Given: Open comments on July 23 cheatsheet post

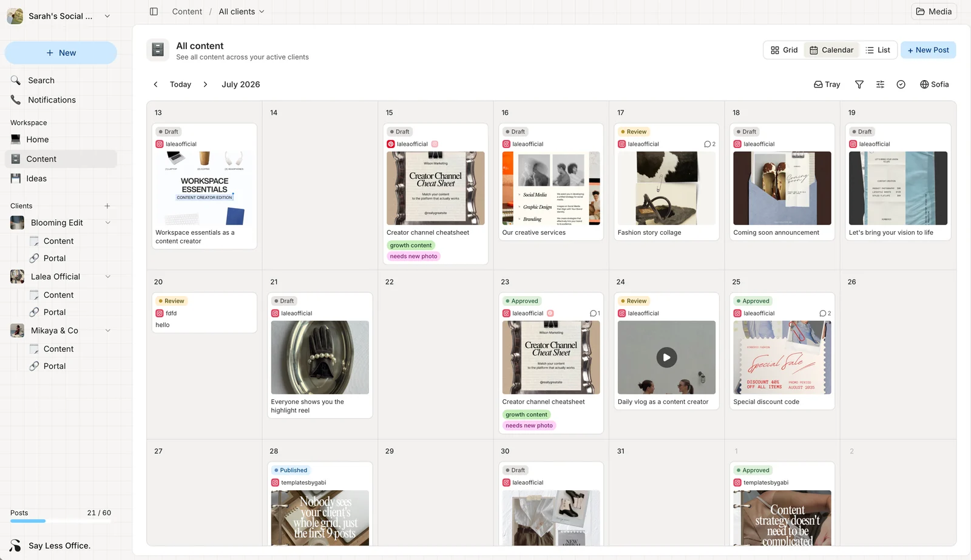Looking at the screenshot, I should click(595, 313).
